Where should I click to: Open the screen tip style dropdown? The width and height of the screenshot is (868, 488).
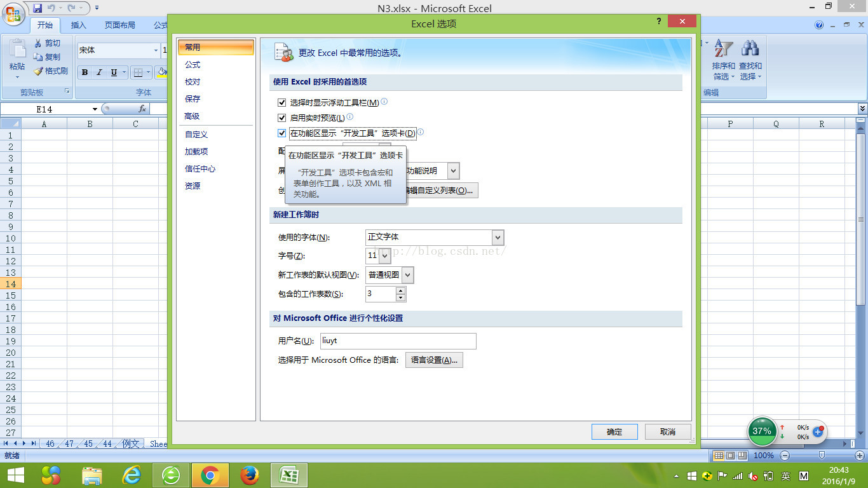(453, 171)
